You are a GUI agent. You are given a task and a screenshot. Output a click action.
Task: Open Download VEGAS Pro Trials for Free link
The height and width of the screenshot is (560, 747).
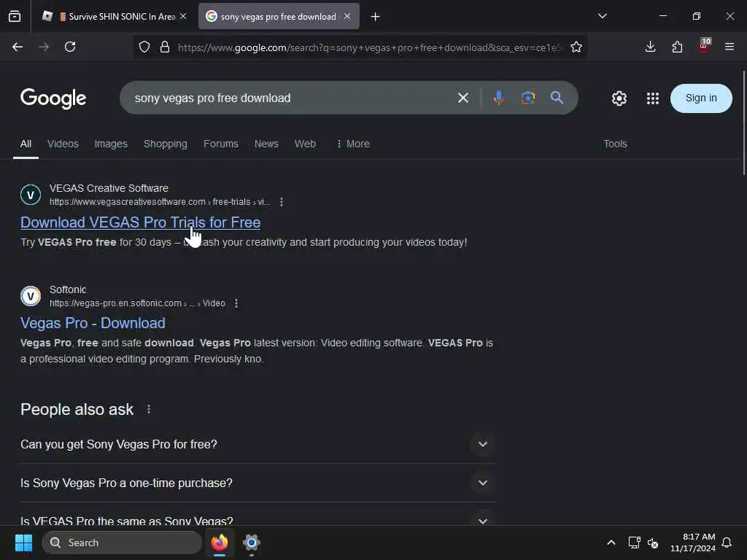coord(141,222)
